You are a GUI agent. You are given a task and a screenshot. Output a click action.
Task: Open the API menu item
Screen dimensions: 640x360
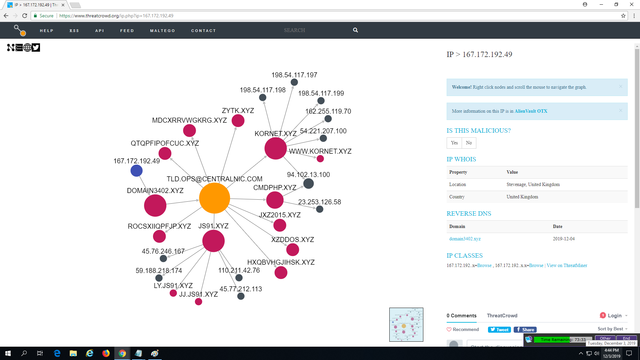(x=100, y=31)
